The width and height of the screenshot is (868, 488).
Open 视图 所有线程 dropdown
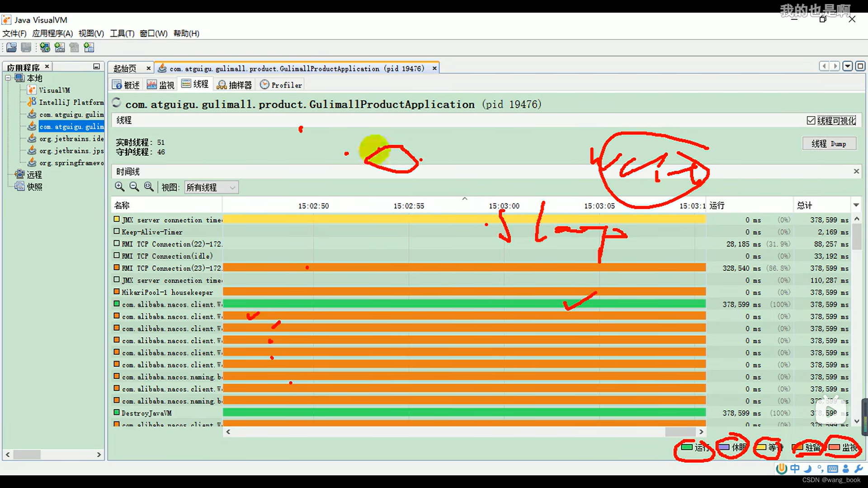tap(212, 187)
